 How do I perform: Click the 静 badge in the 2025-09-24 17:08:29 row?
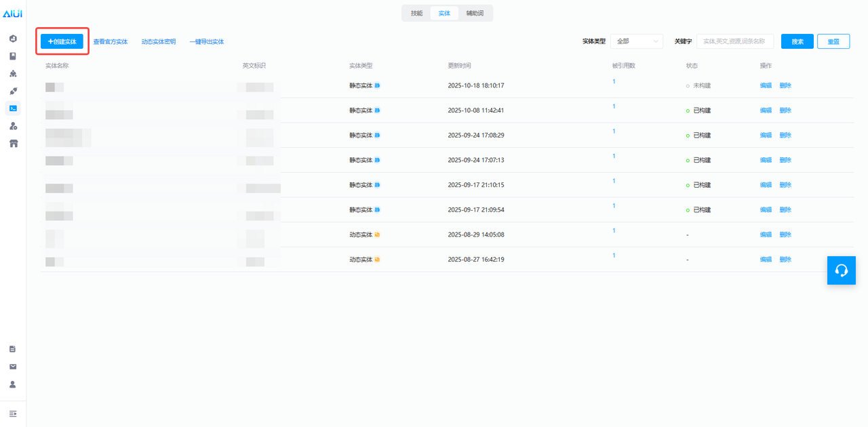(377, 136)
